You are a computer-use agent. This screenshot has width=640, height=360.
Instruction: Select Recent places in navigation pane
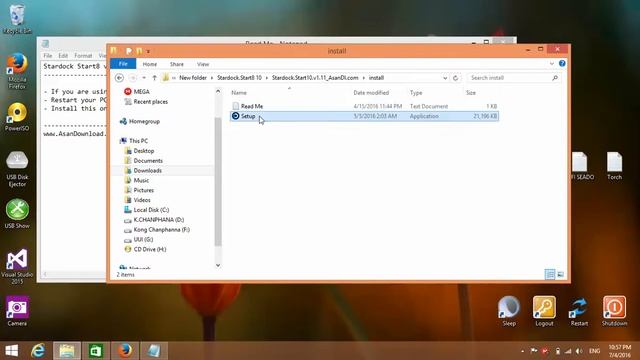click(151, 102)
